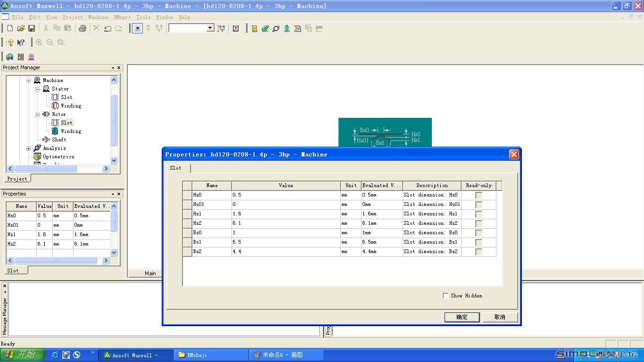Click the Project Manager tree's horizontal scrollbar

pyautogui.click(x=58, y=169)
